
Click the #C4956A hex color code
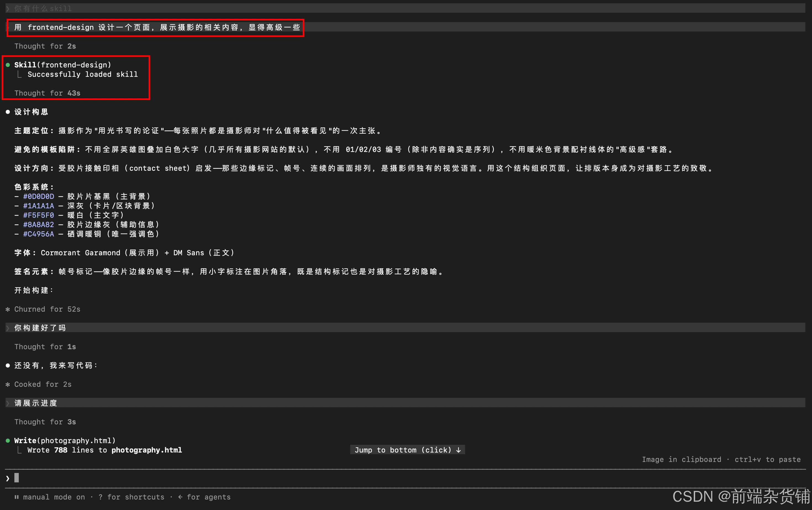(x=38, y=234)
